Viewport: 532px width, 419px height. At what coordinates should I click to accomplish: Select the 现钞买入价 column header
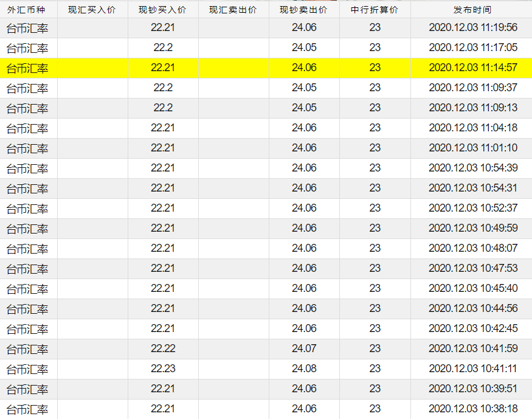pos(163,10)
